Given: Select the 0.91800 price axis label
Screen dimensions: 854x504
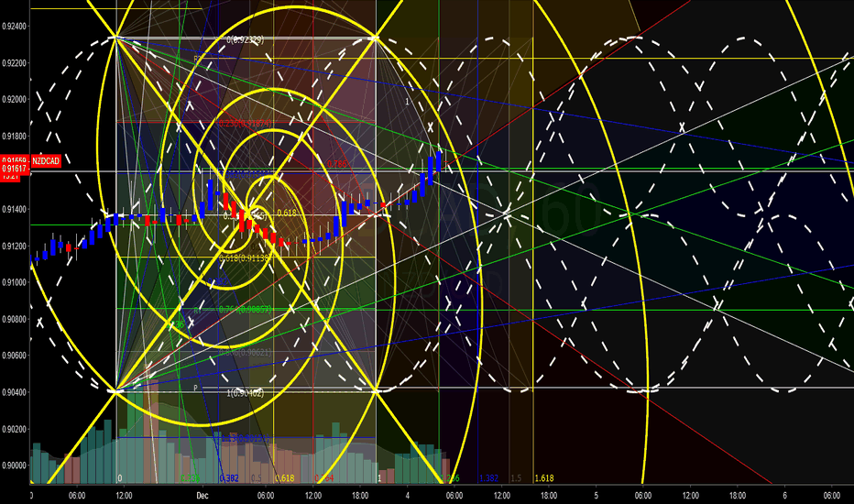Looking at the screenshot, I should coord(14,137).
